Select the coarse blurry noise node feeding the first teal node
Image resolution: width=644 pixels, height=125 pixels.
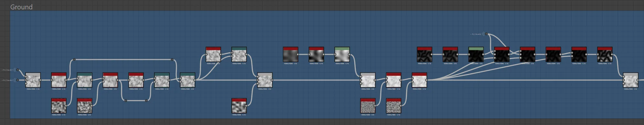pos(59,106)
